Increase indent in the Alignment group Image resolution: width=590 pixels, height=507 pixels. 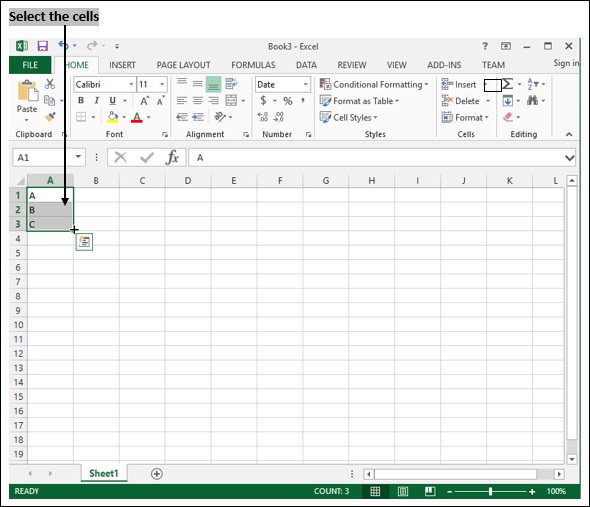click(198, 117)
